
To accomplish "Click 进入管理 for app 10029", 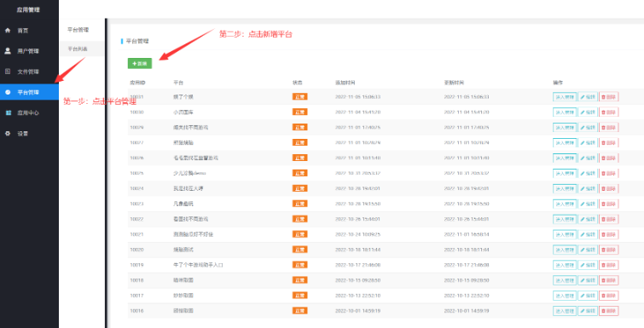I will [x=565, y=128].
